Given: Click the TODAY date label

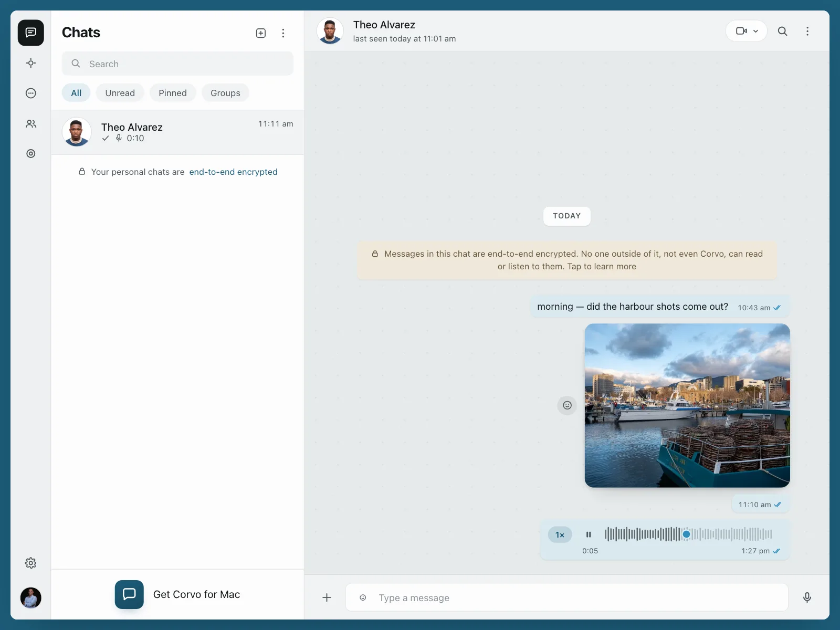Looking at the screenshot, I should click(x=567, y=216).
